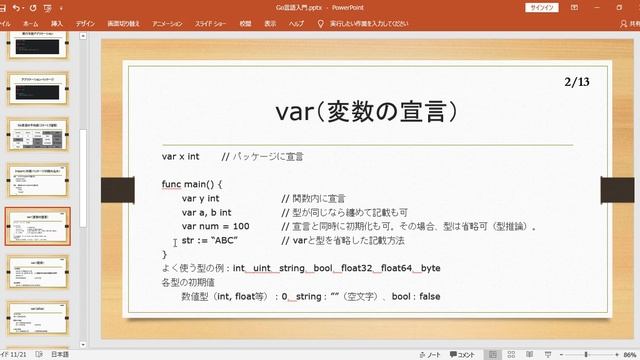Open the ホーム (Home) ribbon tab
The image size is (640, 360).
31,24
